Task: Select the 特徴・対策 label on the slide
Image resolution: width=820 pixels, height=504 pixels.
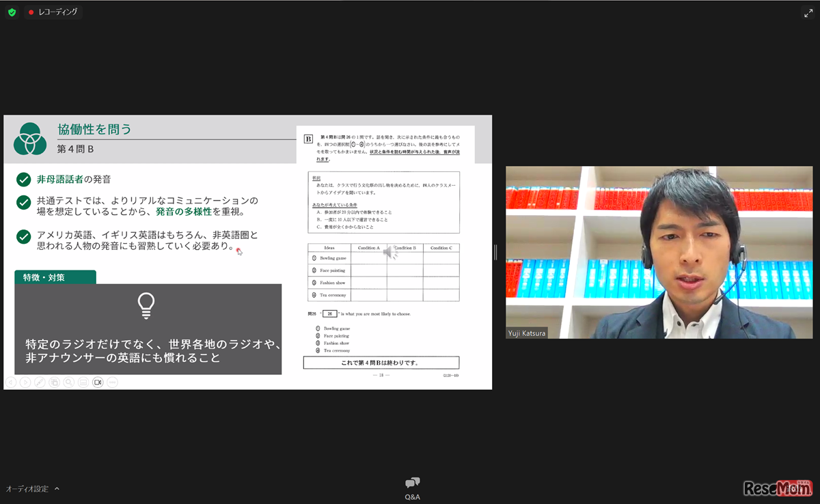Action: tap(55, 278)
